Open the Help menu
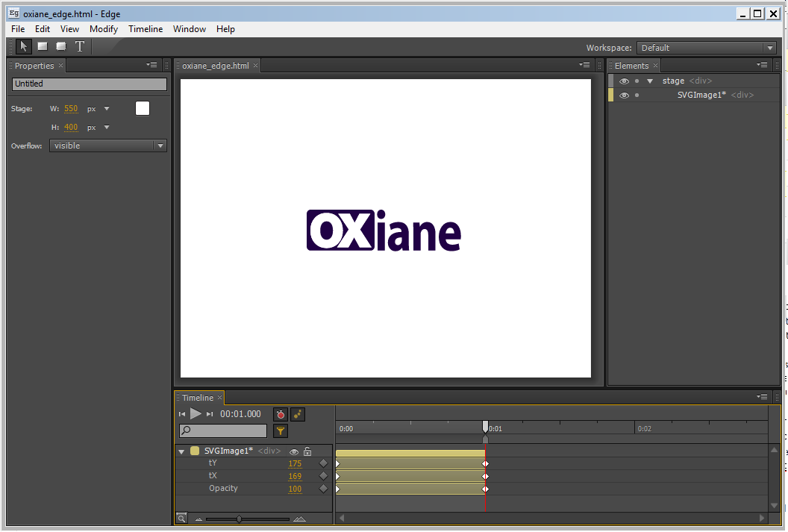 [225, 29]
